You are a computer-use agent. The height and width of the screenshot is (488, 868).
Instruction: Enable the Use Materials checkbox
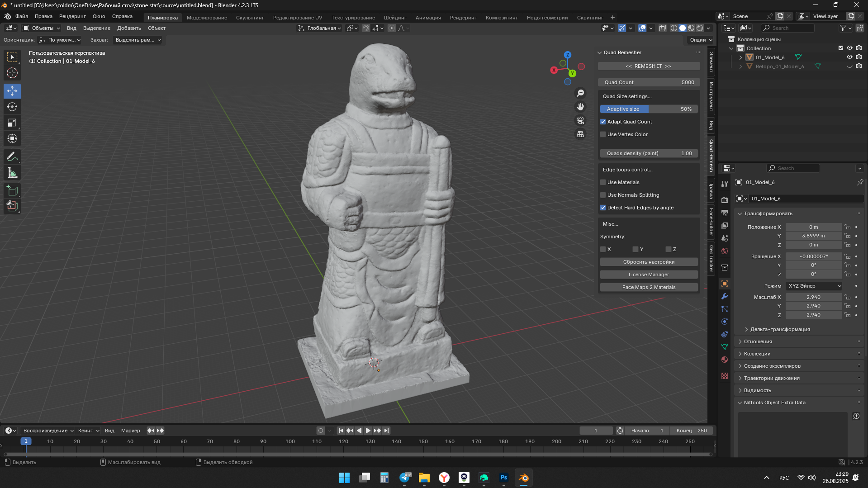click(603, 182)
